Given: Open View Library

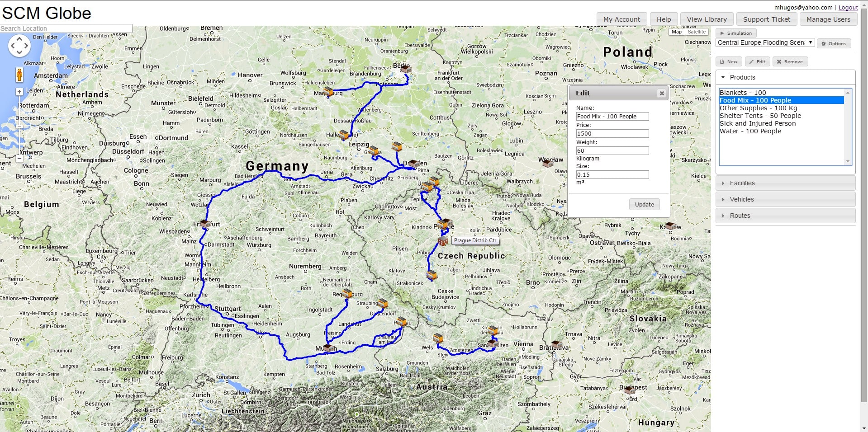Looking at the screenshot, I should [x=707, y=19].
